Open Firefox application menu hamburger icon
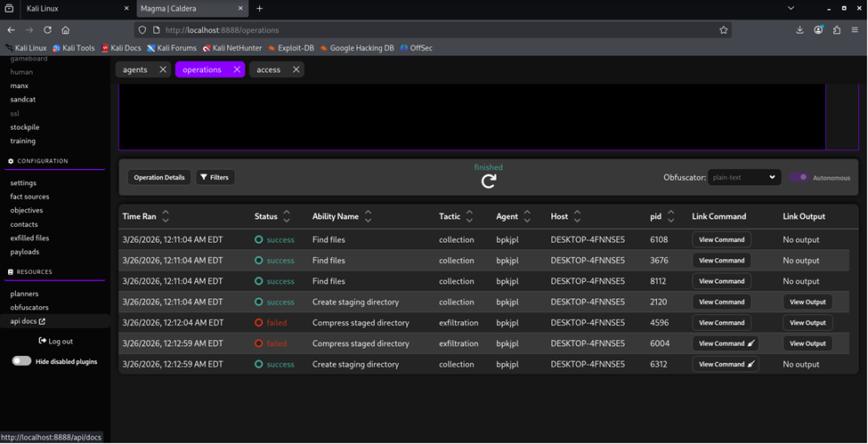 point(856,29)
